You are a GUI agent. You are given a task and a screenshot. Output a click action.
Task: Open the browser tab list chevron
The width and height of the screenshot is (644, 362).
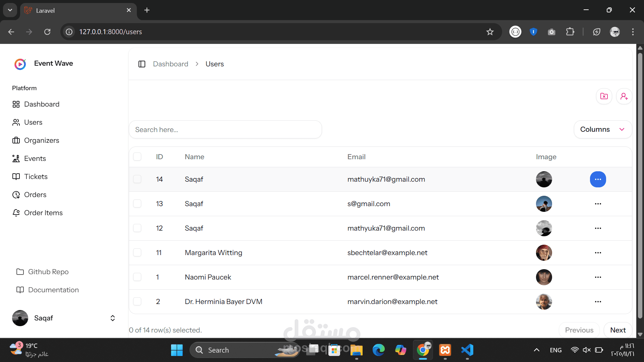[x=10, y=10]
